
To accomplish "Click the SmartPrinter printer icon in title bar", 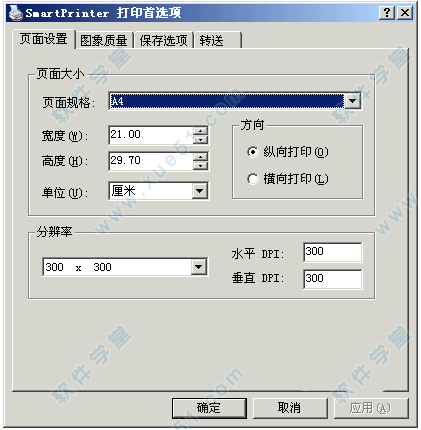I will [15, 13].
